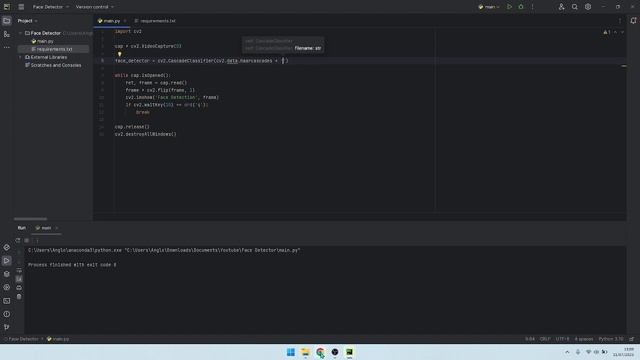Screen dimensions: 640x360
Task: Close the main Run tab
Action: (57, 228)
